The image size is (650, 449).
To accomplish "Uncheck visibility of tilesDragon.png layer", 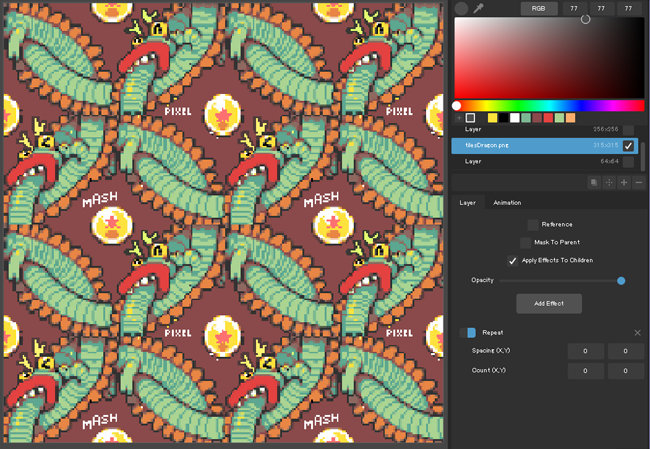I will [628, 146].
